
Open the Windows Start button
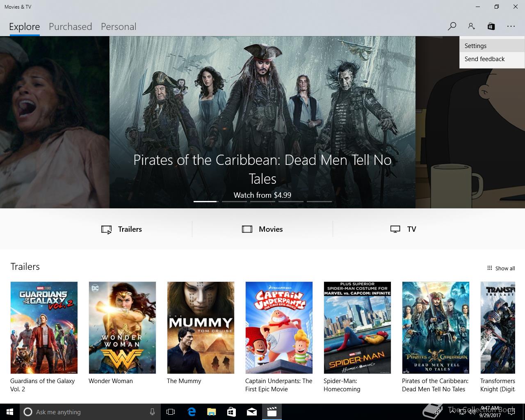point(10,412)
